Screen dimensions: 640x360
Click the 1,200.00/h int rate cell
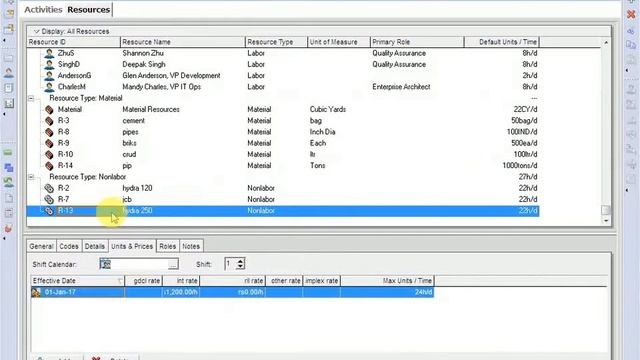point(181,292)
